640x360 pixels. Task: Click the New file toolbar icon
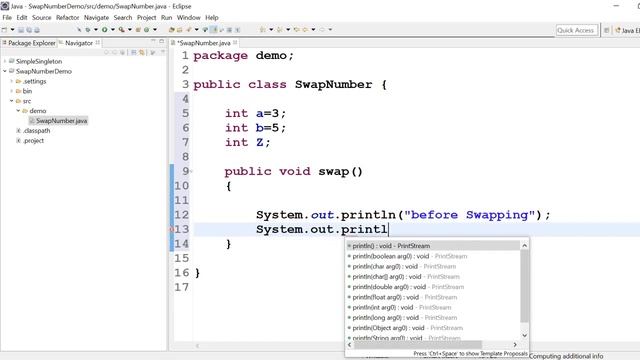tap(4, 30)
